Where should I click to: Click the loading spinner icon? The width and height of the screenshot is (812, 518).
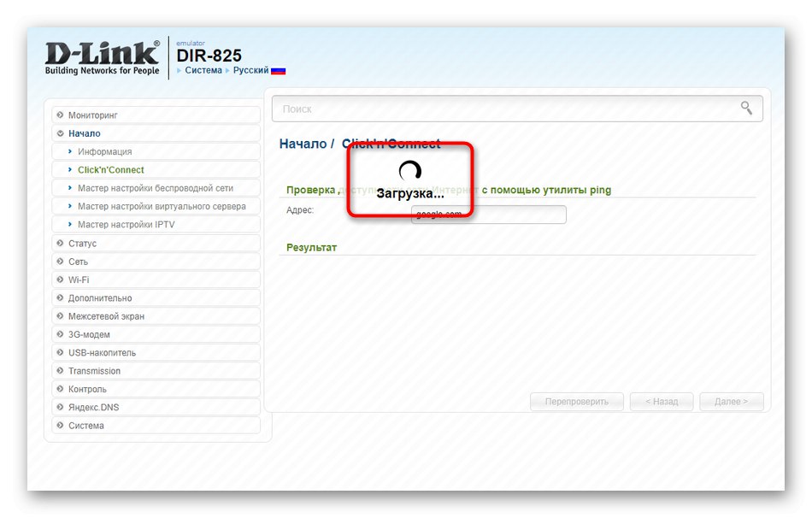[409, 170]
